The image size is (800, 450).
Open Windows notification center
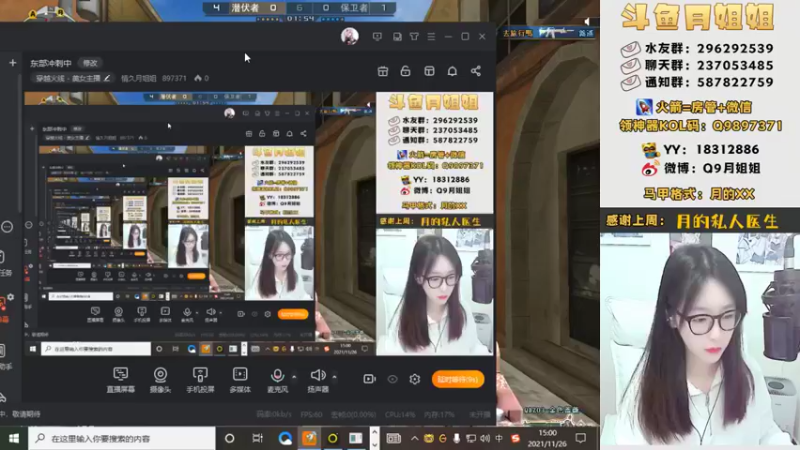click(581, 438)
